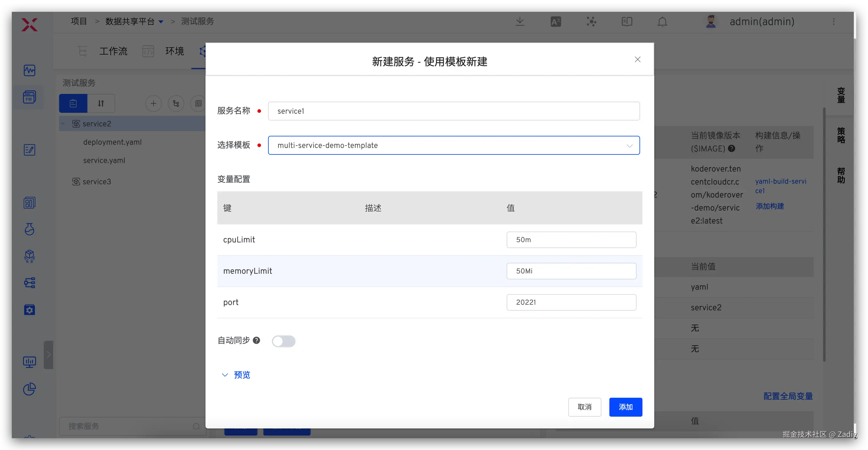Switch to the sort order view button
The image size is (868, 450).
101,103
